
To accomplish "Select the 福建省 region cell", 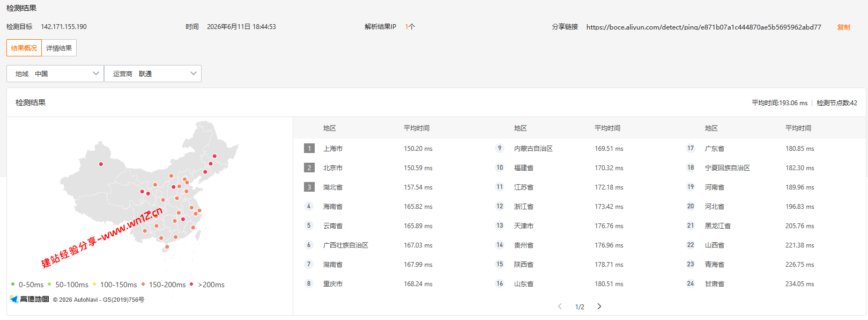I will 524,168.
